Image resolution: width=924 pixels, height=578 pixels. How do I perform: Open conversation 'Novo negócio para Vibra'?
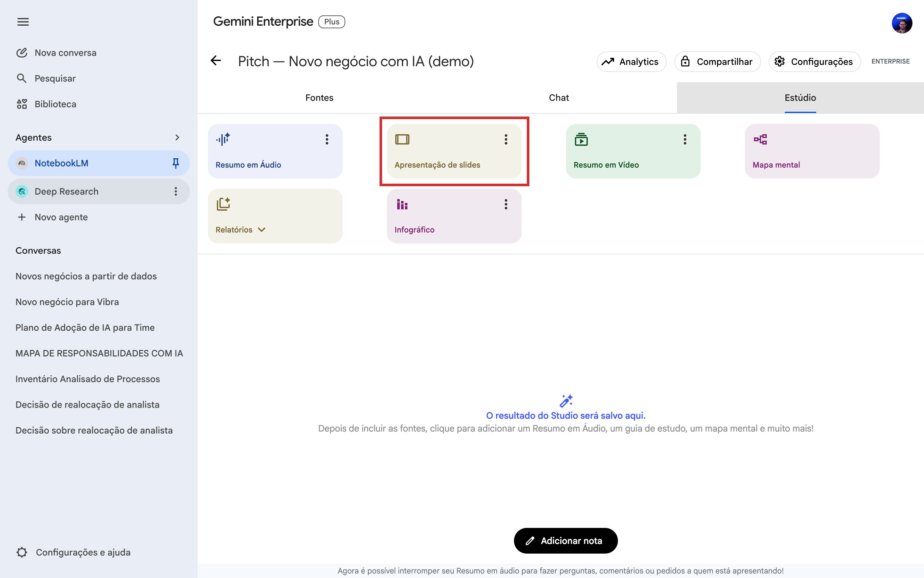[67, 302]
